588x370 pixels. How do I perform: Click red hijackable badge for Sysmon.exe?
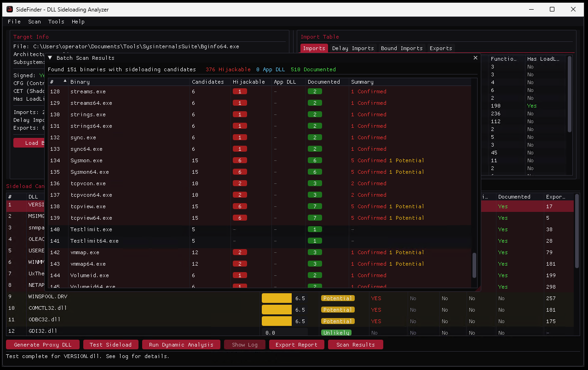(x=240, y=160)
